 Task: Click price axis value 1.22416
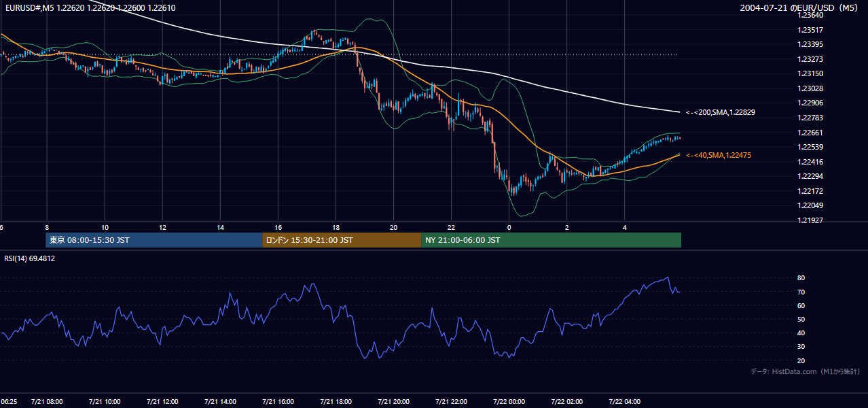coord(810,162)
